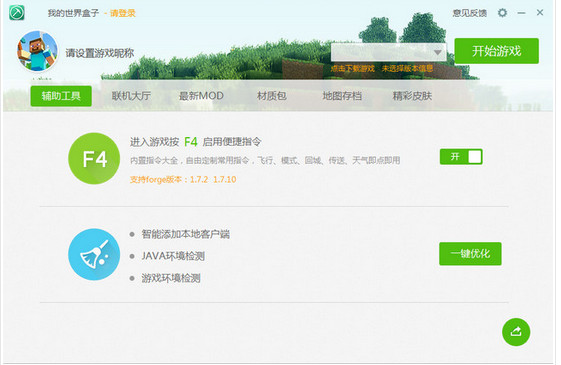This screenshot has width=561, height=365.
Task: Open the 意见反馈 feedback link
Action: click(469, 13)
